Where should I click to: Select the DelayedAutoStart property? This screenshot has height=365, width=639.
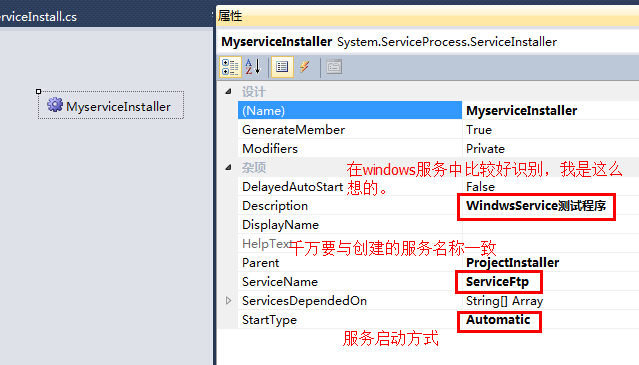(x=292, y=187)
